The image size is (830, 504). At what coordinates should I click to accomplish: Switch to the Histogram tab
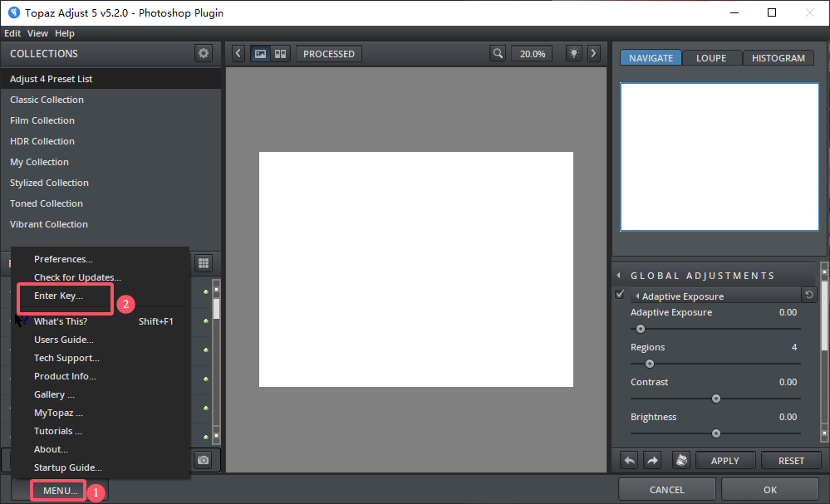(778, 57)
